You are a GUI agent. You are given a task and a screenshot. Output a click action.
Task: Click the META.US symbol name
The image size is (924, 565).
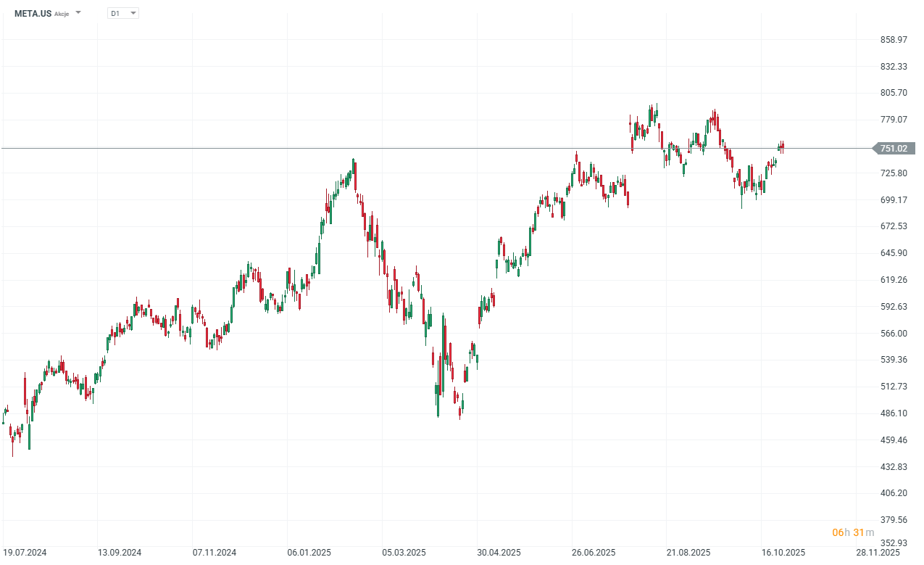click(33, 13)
